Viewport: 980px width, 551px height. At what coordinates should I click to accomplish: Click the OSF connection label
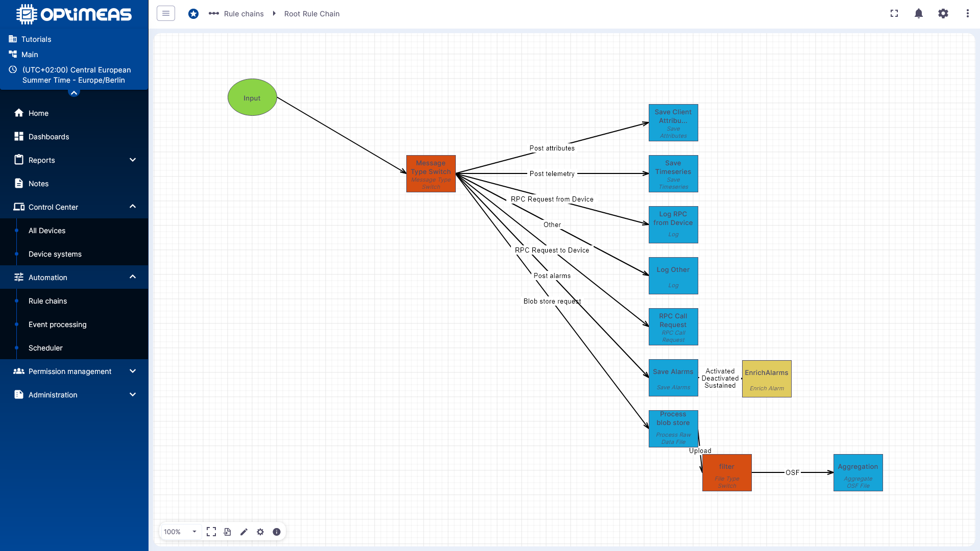pos(792,473)
